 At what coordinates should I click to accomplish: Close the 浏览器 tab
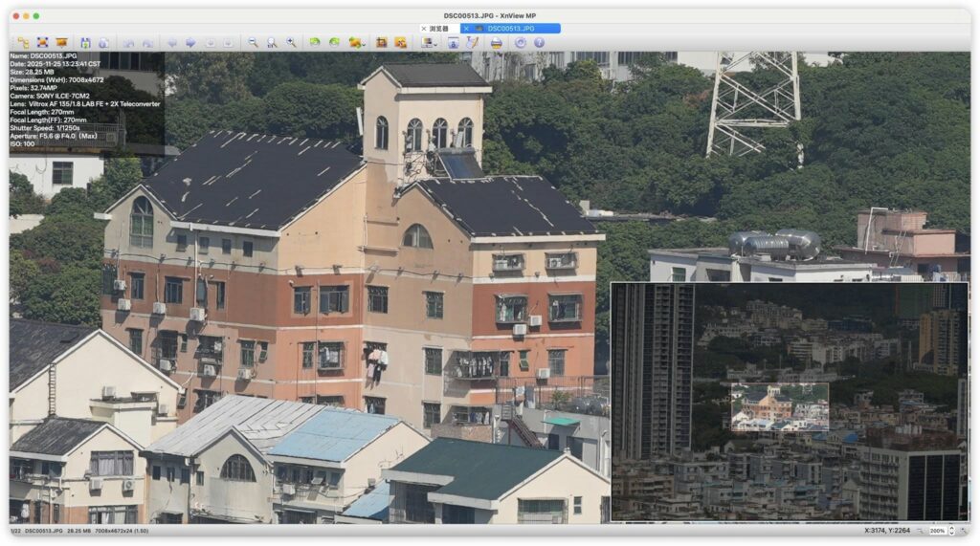424,29
